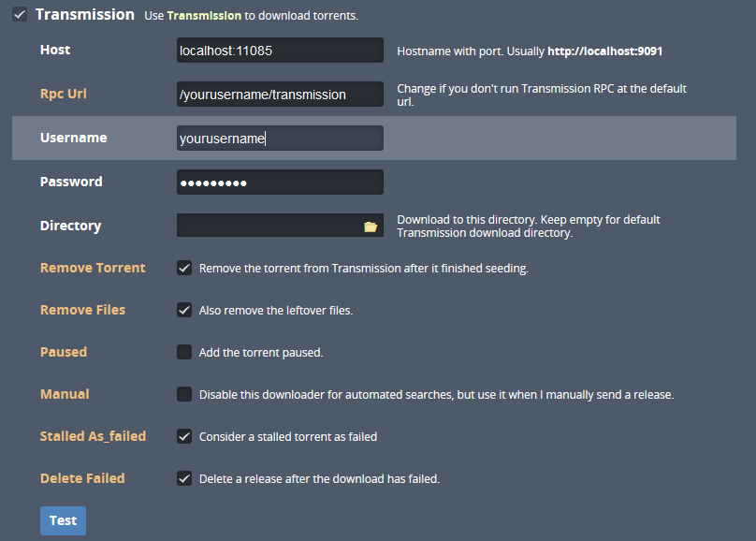Enable the Paused checkbox
Viewport: 756px width, 541px height.
[184, 352]
